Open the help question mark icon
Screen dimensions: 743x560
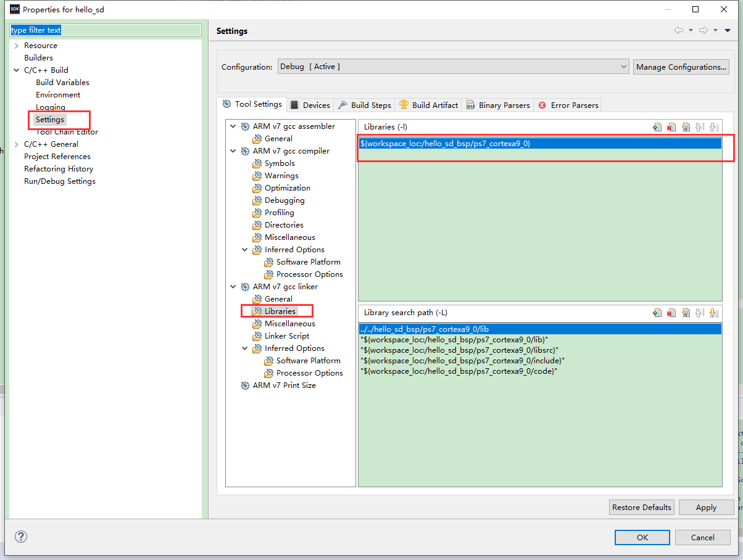20,537
